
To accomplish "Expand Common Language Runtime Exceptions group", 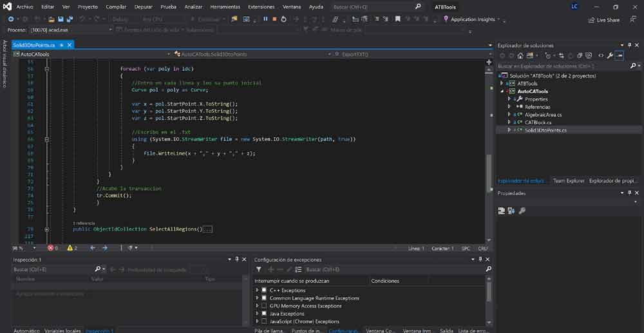I will pyautogui.click(x=257, y=298).
